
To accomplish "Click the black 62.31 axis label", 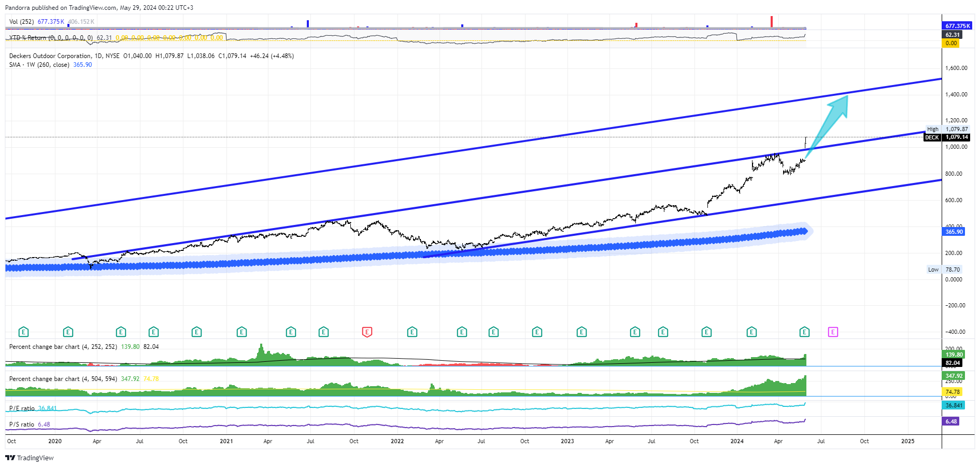I will click(x=953, y=35).
